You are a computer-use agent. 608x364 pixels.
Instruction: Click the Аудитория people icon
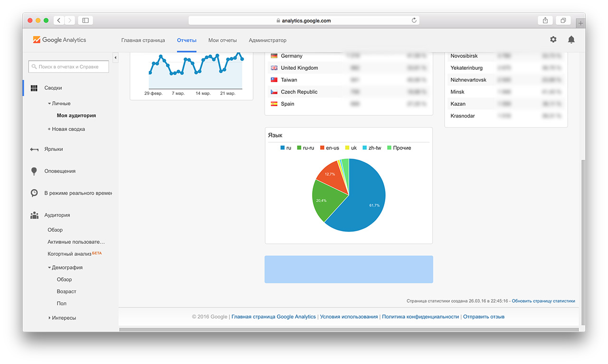(x=34, y=215)
